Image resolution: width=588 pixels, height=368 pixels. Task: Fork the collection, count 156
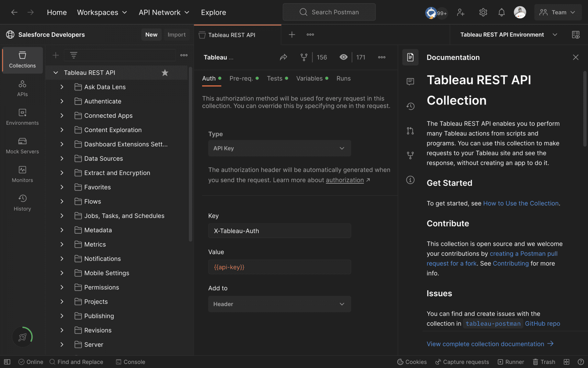coord(313,57)
